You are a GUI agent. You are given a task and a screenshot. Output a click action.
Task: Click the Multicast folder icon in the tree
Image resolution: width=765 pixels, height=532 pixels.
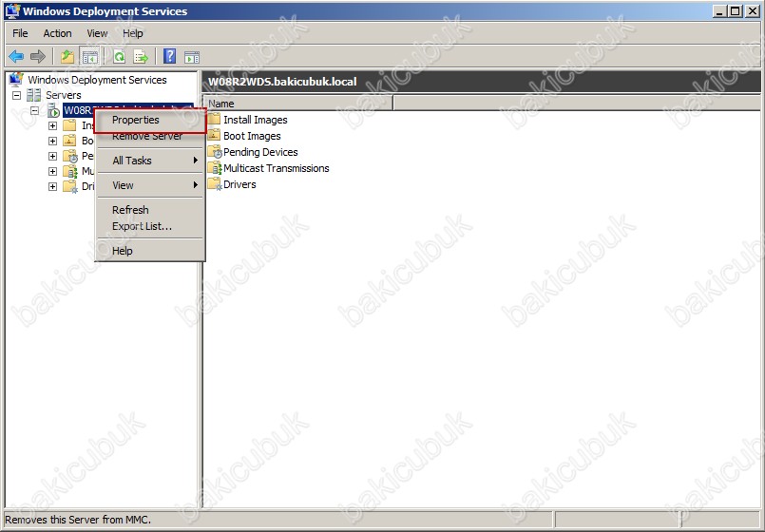(x=70, y=171)
